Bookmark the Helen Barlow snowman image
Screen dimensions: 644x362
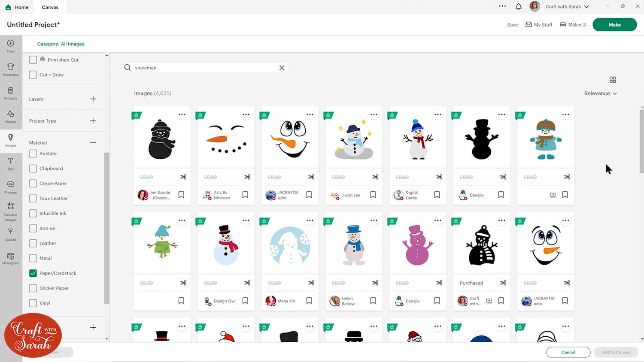[x=373, y=301]
